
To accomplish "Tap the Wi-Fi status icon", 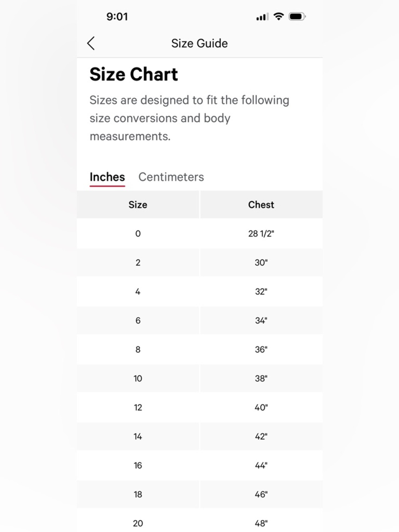I will coord(279,16).
